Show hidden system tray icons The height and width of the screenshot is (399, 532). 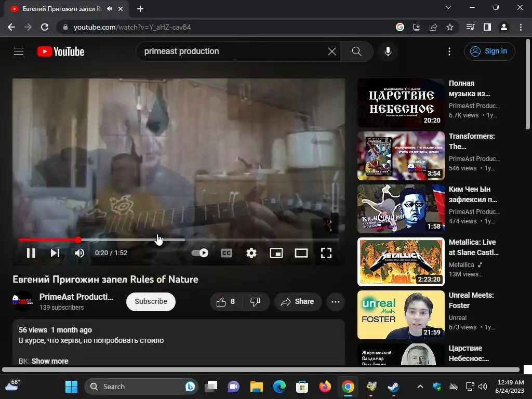point(420,387)
